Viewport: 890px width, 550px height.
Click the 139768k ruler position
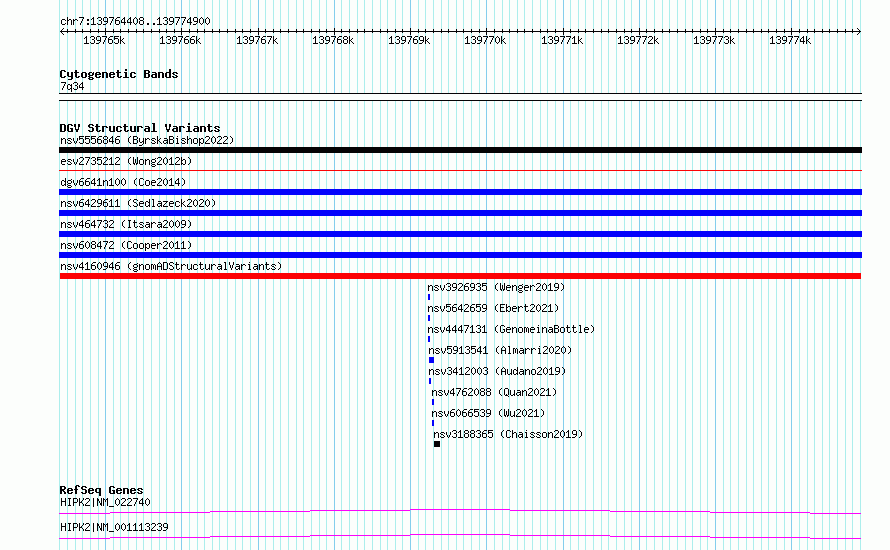[x=333, y=40]
